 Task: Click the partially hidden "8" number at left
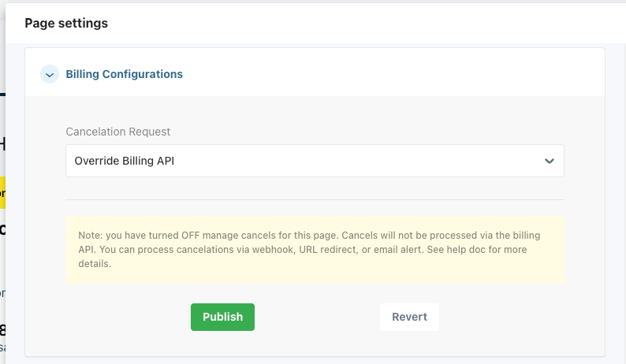[x=2, y=329]
